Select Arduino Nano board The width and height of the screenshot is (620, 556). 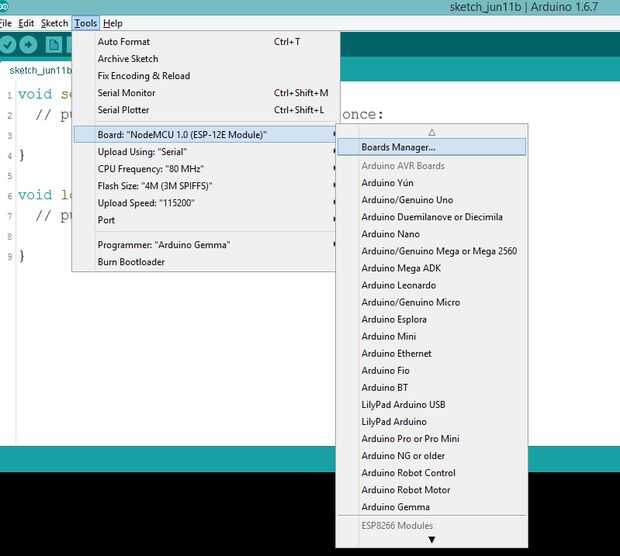coord(431,234)
